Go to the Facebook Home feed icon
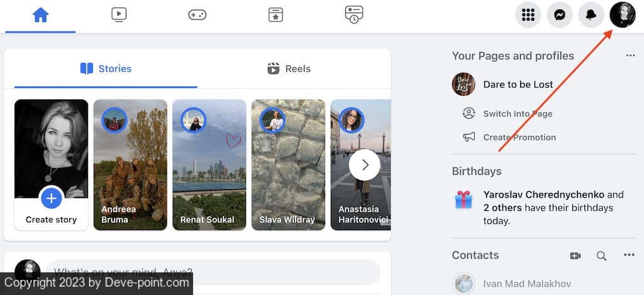This screenshot has height=295, width=644. (40, 15)
